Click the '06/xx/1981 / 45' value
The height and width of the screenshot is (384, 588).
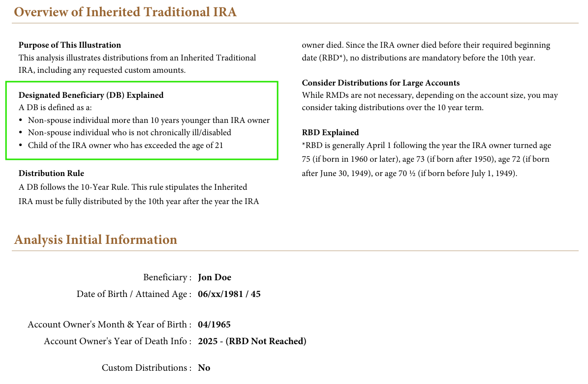[229, 294]
